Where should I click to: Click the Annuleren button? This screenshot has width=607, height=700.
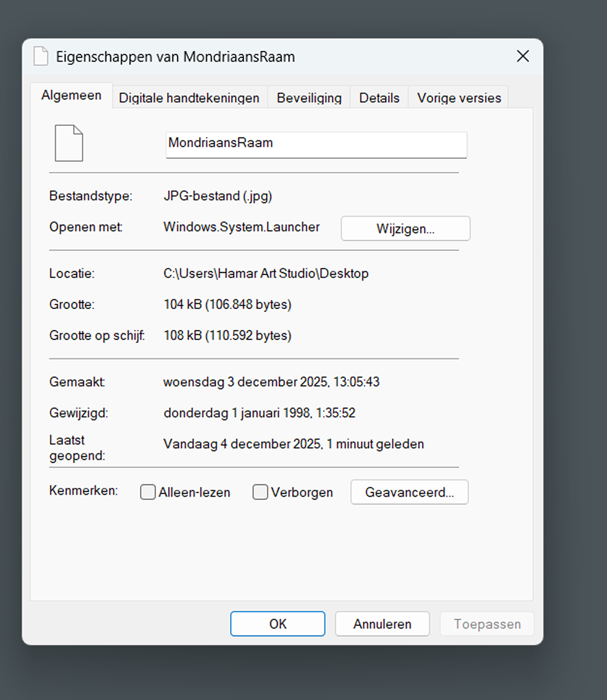(x=382, y=624)
